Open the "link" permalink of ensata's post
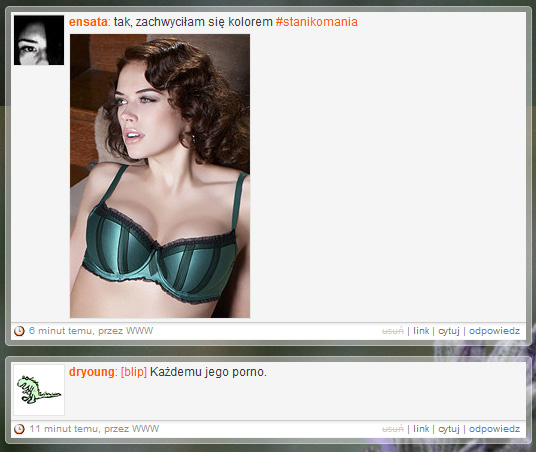This screenshot has height=452, width=536. [421, 331]
